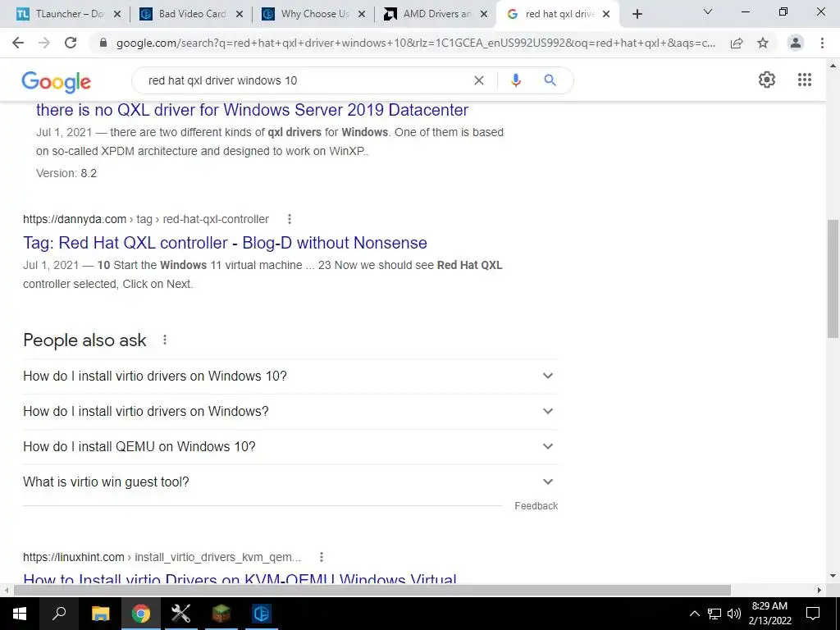This screenshot has height=630, width=840.
Task: Open the volume control tray icon
Action: 734,614
